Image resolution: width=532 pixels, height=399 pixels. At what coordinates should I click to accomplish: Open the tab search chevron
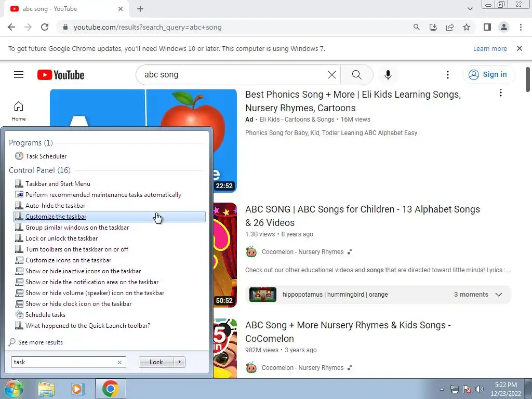(x=470, y=9)
